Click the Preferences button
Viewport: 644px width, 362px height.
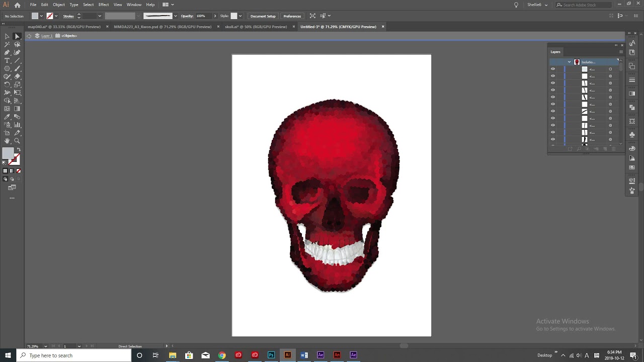292,16
